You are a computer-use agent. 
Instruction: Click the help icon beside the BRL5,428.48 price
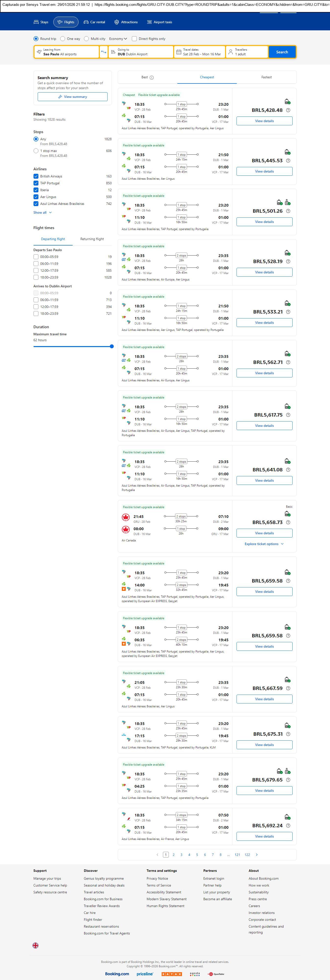pos(288,110)
